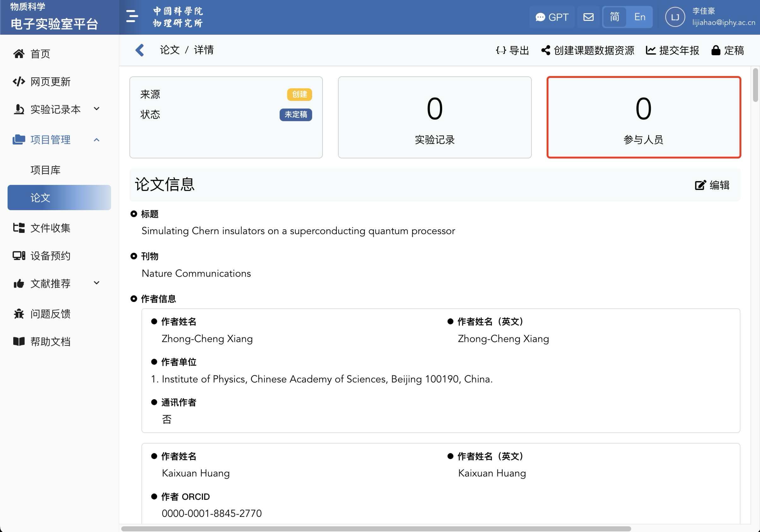Click the lock icon for 定稿

pos(715,50)
